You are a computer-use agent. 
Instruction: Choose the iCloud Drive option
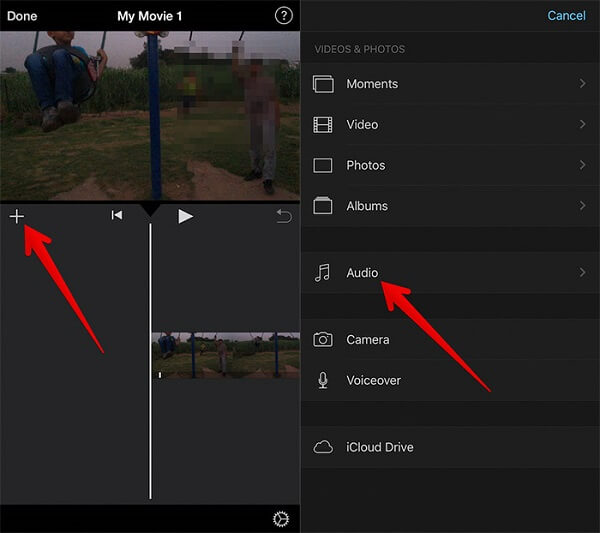click(x=450, y=447)
